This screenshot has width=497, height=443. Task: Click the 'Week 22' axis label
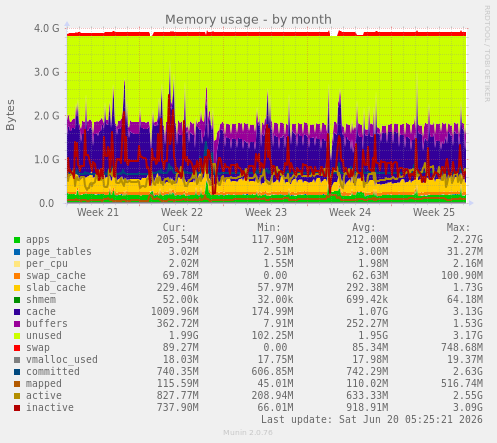click(182, 212)
